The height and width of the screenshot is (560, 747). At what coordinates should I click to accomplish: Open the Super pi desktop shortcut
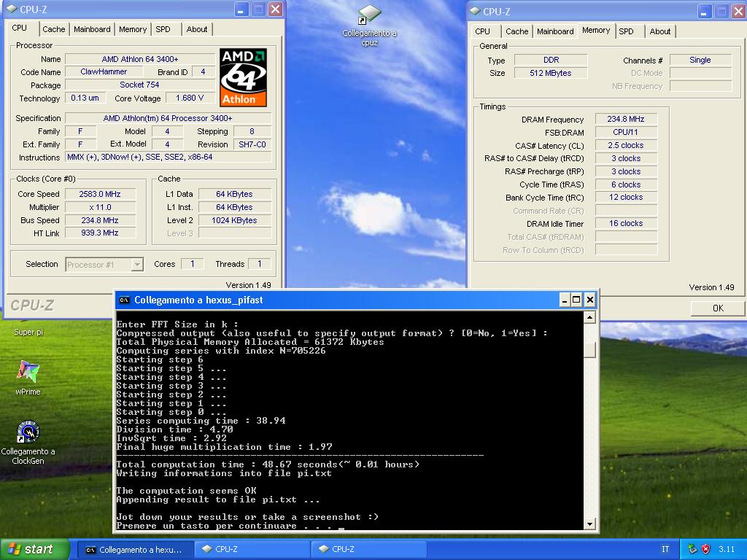coord(28,332)
